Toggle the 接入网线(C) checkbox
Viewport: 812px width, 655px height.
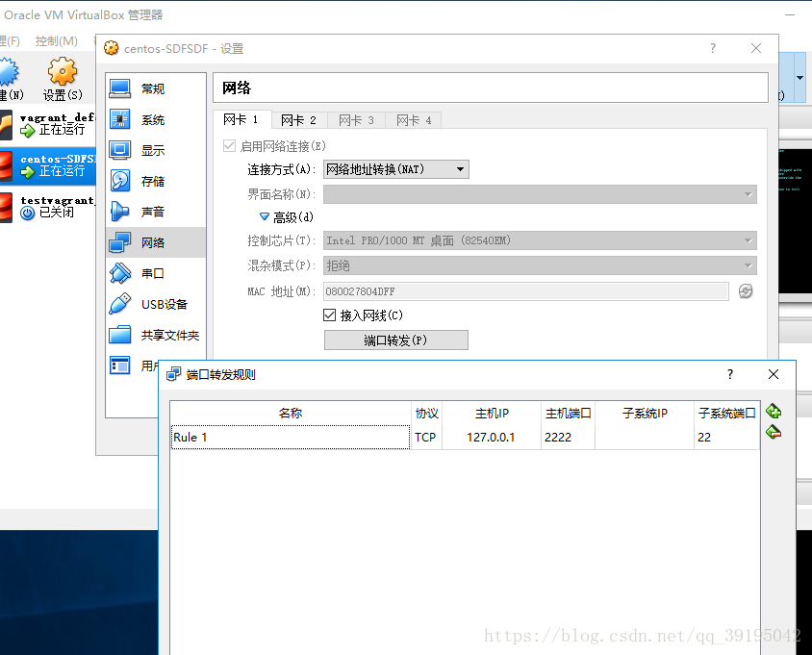point(329,315)
